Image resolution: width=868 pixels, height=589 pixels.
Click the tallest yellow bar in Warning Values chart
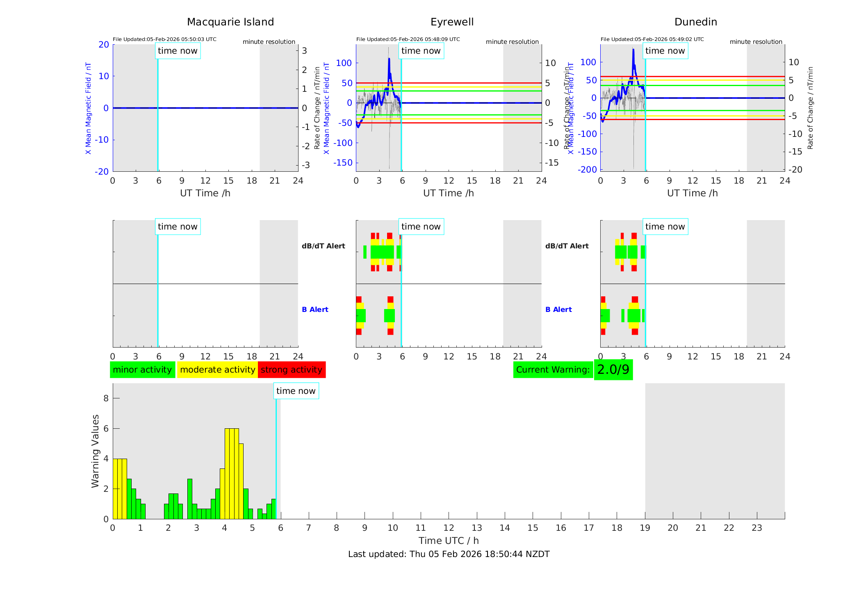pyautogui.click(x=232, y=471)
